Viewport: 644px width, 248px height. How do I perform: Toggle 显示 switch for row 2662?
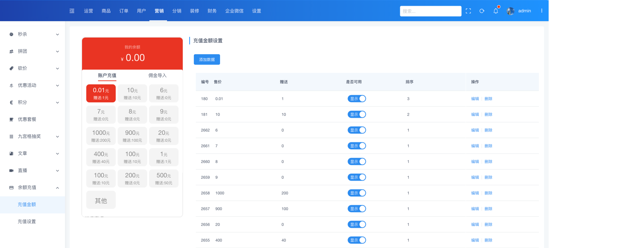point(356,130)
